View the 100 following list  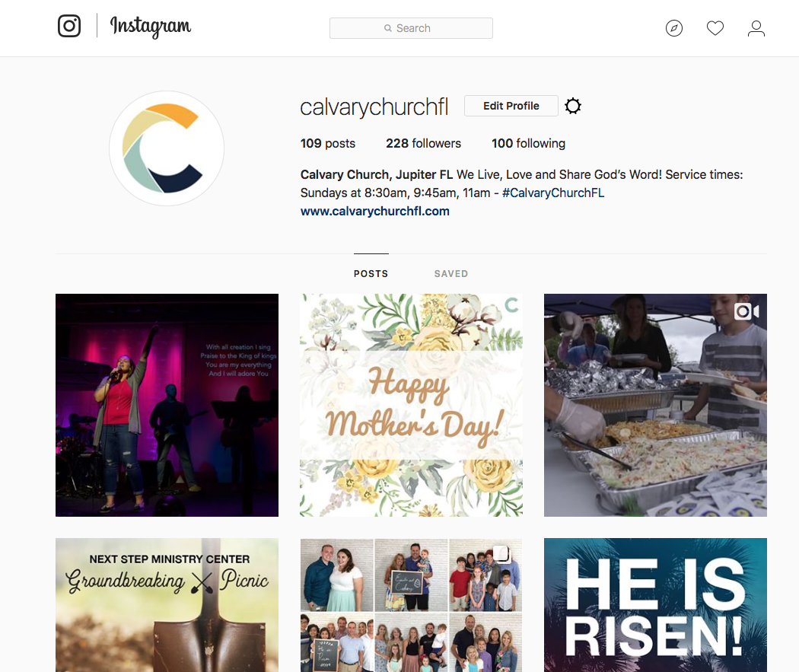coord(528,143)
